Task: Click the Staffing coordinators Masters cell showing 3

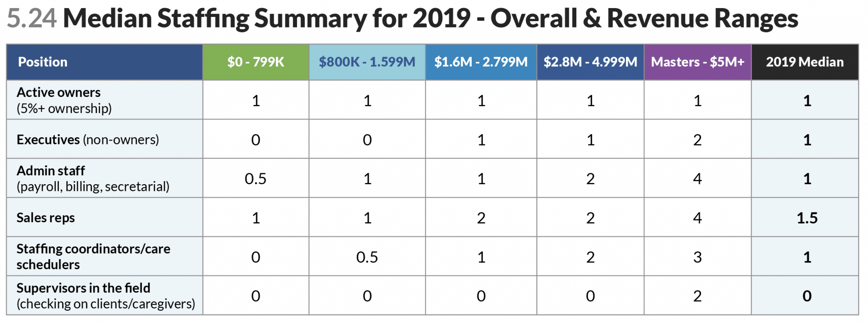Action: coord(698,257)
